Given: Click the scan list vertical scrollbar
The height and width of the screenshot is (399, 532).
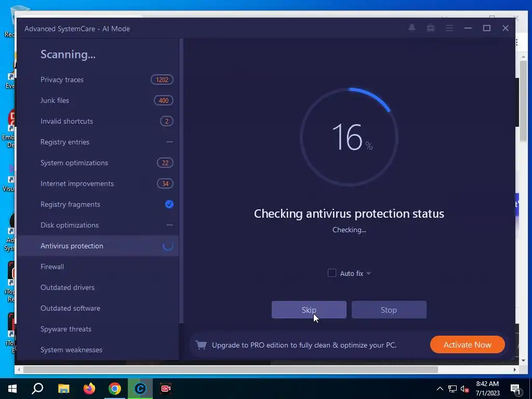Looking at the screenshot, I should (181, 180).
